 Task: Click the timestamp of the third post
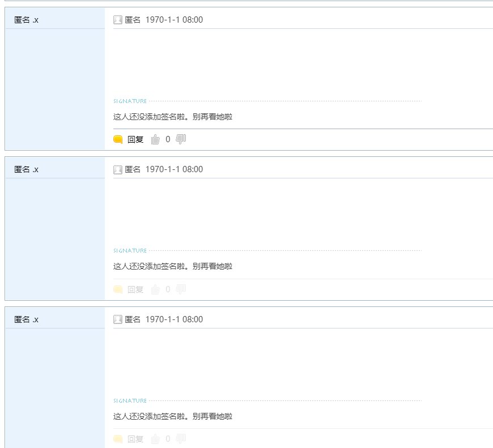[174, 319]
